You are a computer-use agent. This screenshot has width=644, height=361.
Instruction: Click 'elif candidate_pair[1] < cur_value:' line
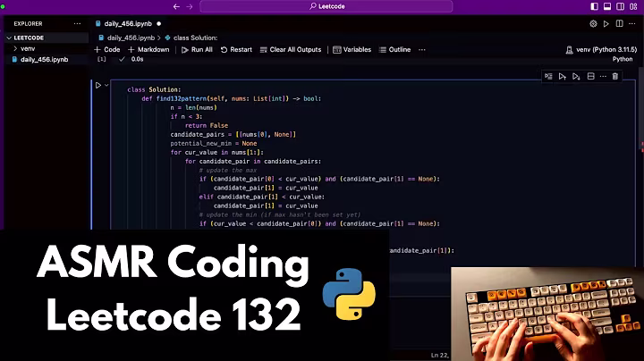[x=261, y=197]
